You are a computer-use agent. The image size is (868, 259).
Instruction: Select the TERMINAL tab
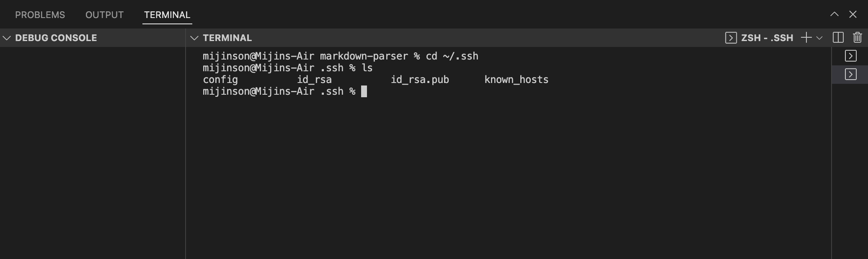point(167,15)
